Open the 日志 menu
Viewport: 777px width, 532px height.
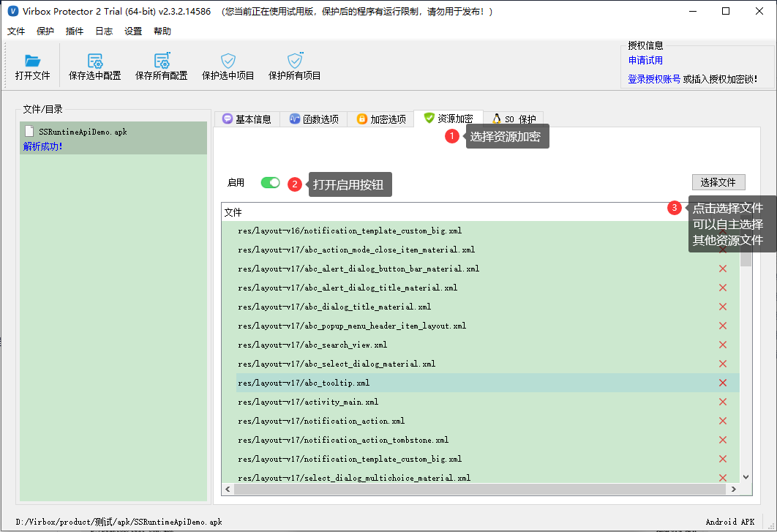pos(104,31)
